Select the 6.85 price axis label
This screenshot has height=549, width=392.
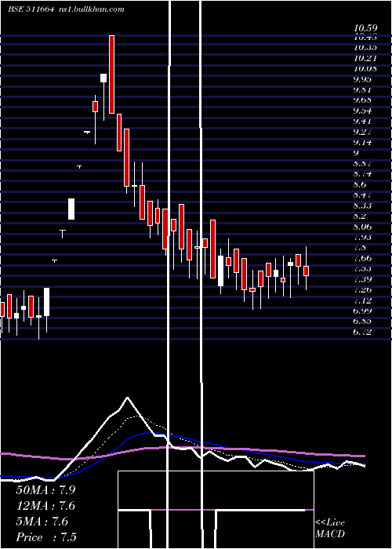pos(362,322)
